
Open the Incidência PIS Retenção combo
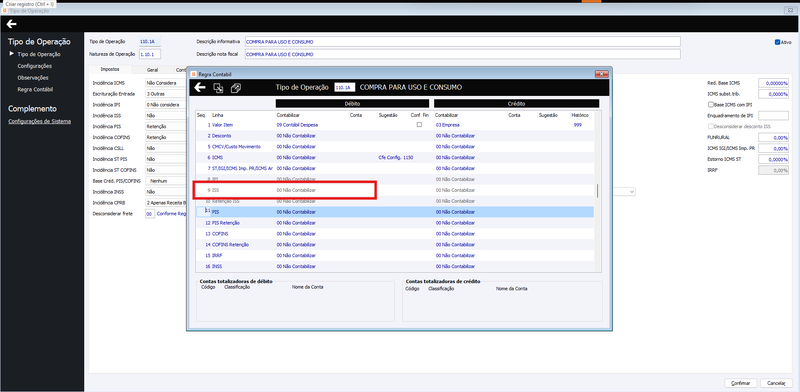tap(165, 126)
